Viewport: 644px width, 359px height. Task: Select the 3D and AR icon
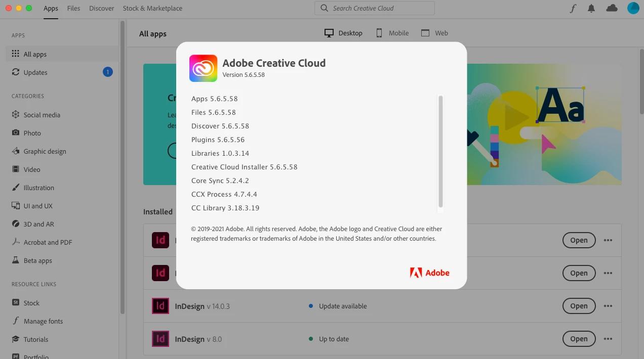point(16,223)
